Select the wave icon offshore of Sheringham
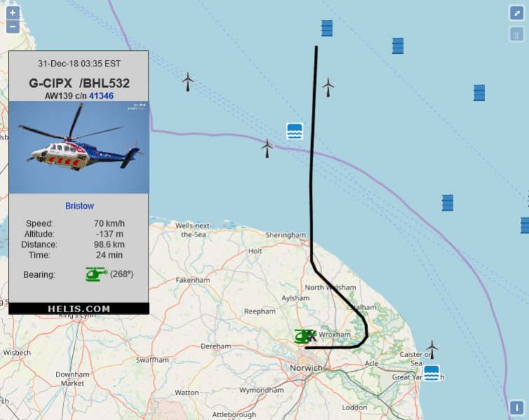 coord(294,131)
